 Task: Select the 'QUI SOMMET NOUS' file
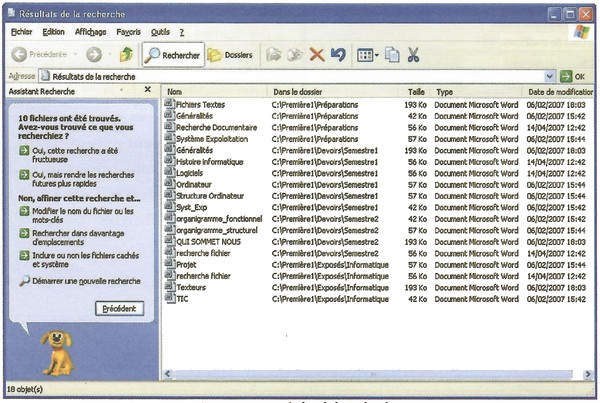(x=205, y=241)
